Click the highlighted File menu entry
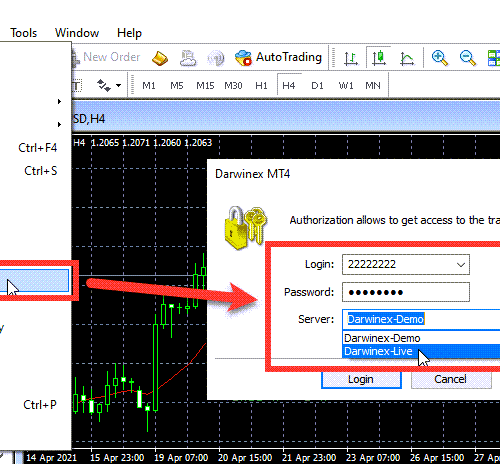This screenshot has width=500, height=464. 34,281
